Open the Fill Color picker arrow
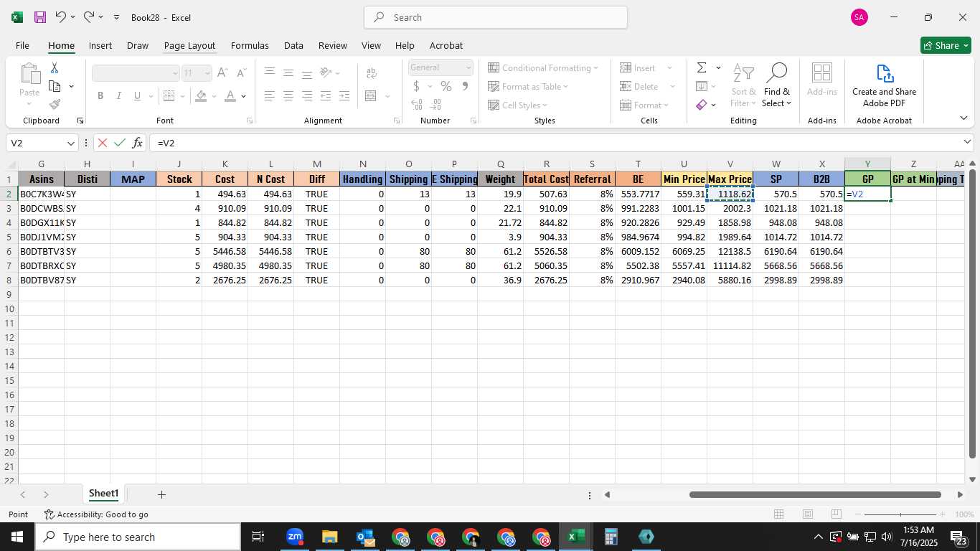980x551 pixels. [x=214, y=96]
